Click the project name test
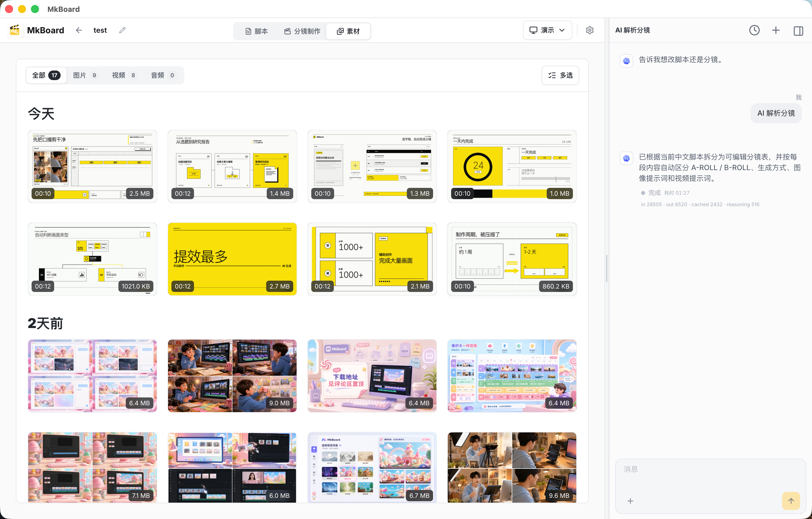Viewport: 812px width, 519px height. click(100, 30)
